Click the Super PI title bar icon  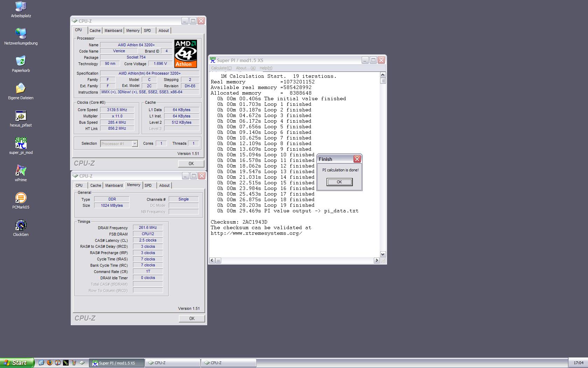pyautogui.click(x=213, y=60)
